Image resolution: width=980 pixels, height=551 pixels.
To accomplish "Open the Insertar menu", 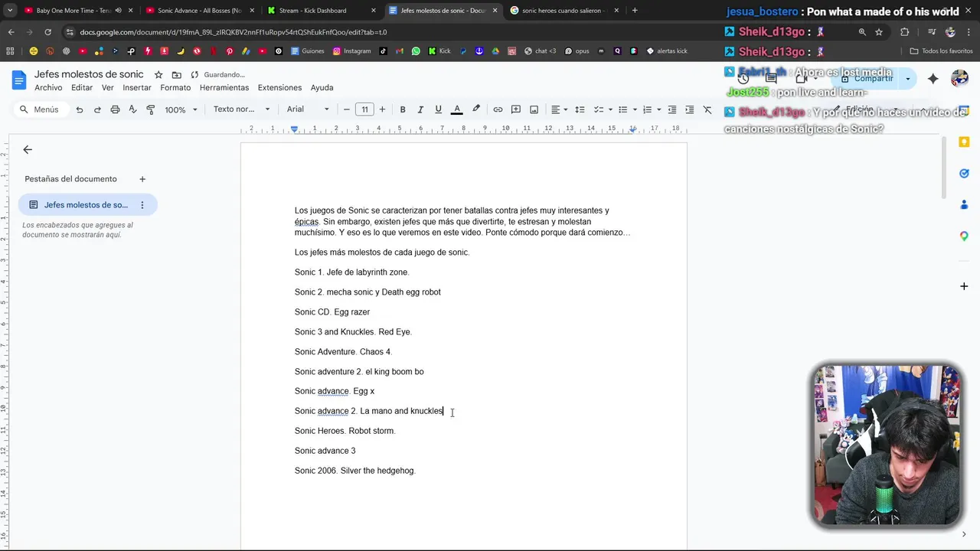I will [x=137, y=88].
